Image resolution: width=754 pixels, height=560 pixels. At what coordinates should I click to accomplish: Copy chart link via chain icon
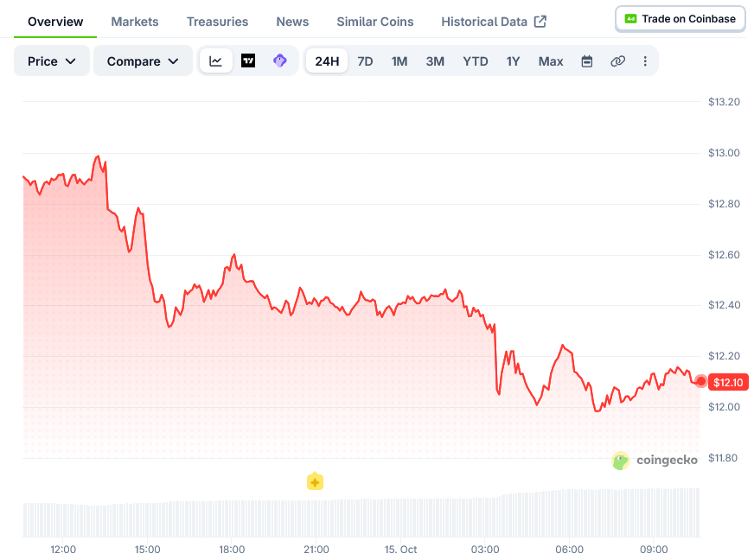coord(617,61)
